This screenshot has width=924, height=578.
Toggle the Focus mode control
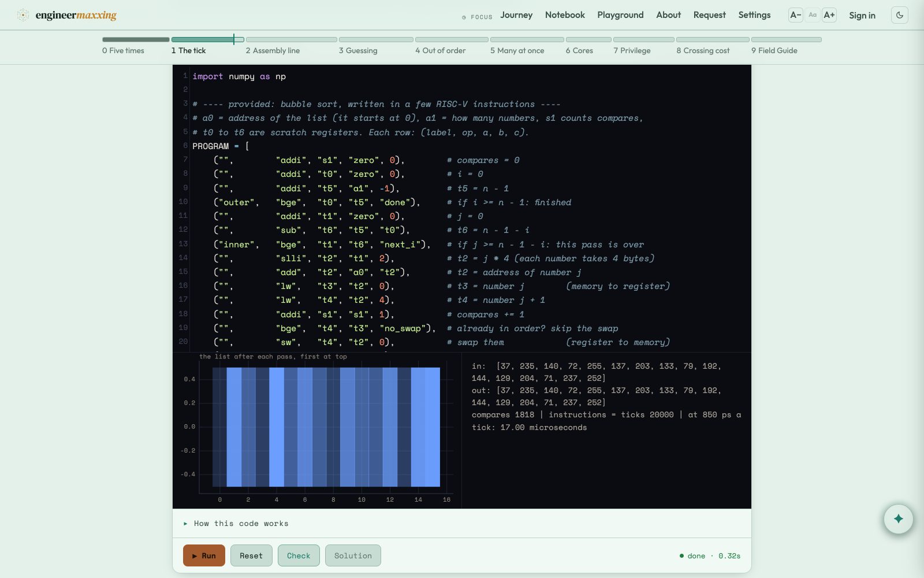pyautogui.click(x=477, y=17)
